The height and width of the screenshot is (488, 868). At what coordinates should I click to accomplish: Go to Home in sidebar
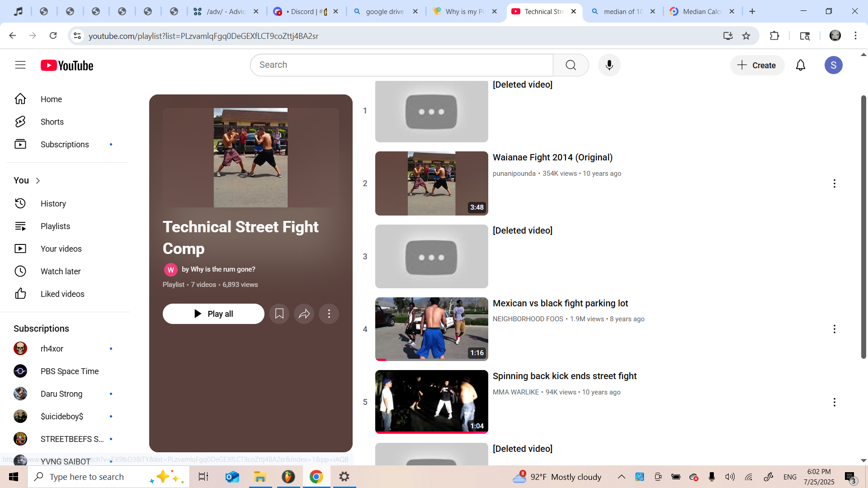point(68,99)
